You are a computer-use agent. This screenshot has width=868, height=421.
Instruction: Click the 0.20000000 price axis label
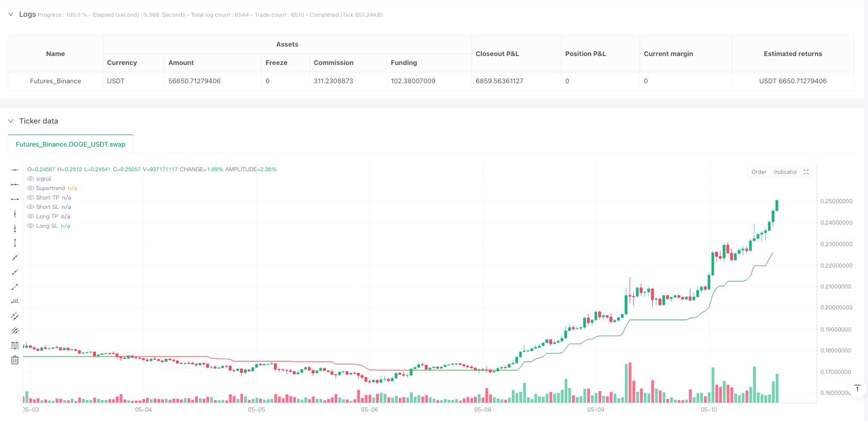point(836,308)
